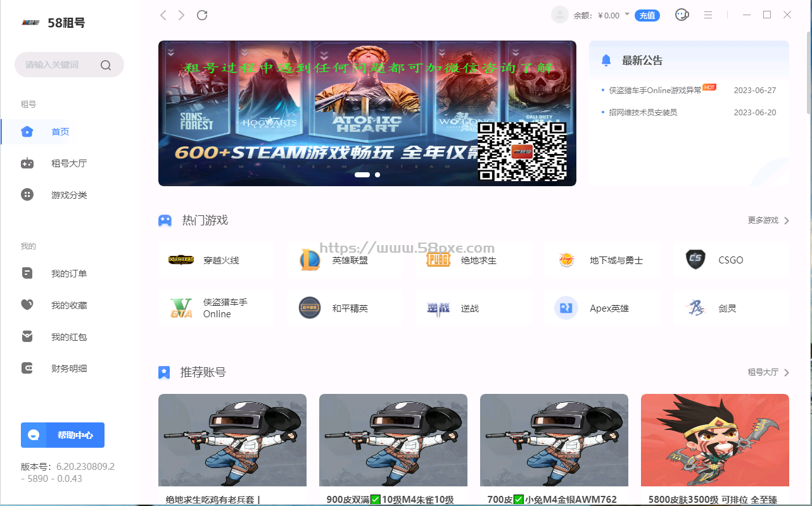Refresh the page with the reload icon

point(202,15)
